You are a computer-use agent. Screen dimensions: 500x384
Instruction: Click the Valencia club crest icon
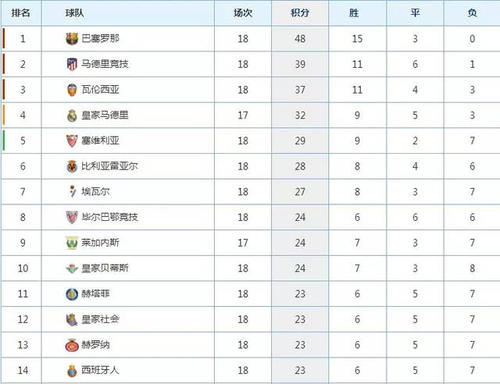[72, 90]
